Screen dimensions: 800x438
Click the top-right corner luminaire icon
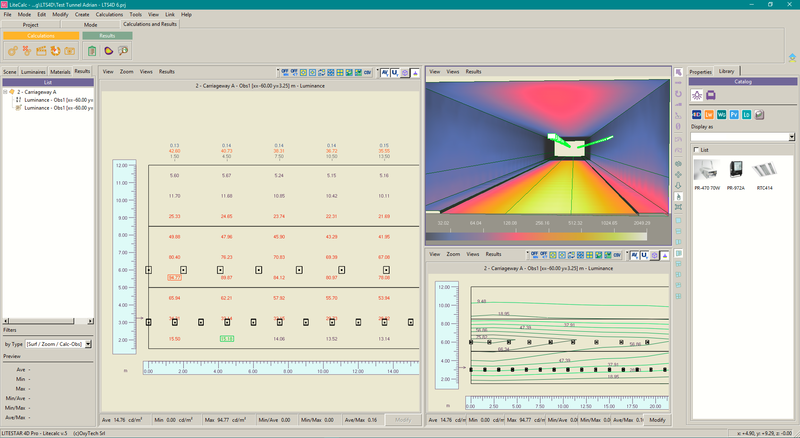[x=792, y=58]
